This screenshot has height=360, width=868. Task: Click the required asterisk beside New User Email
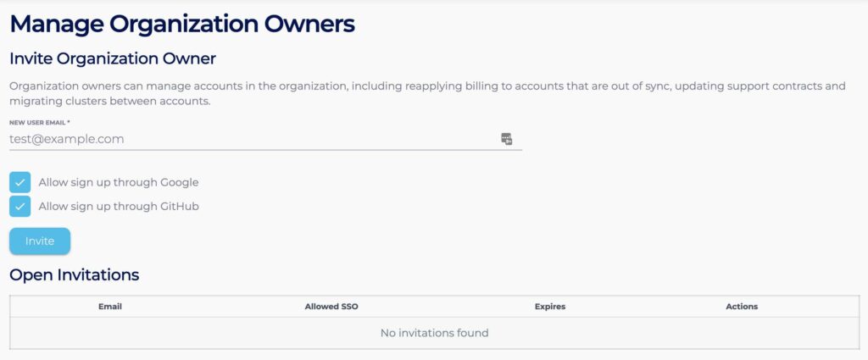pyautogui.click(x=69, y=123)
